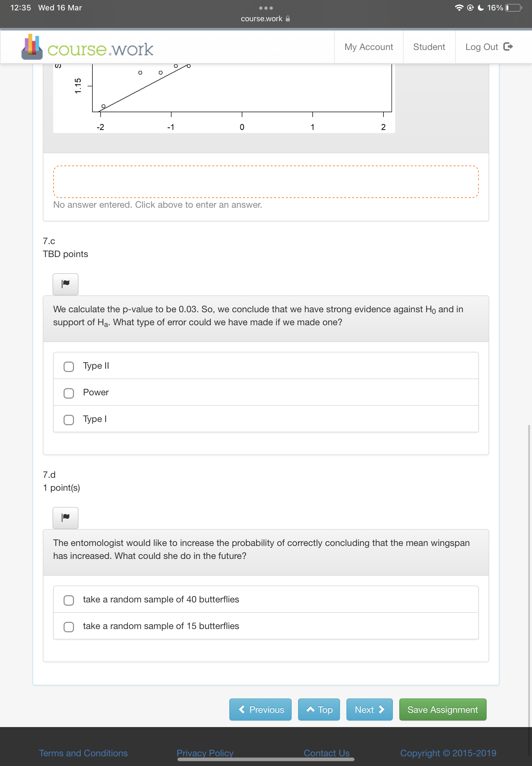The height and width of the screenshot is (766, 532).
Task: Click the dashed answer entry box
Action: coord(266,181)
